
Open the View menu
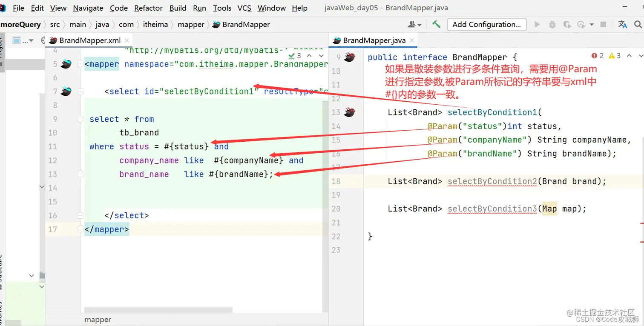click(x=58, y=8)
